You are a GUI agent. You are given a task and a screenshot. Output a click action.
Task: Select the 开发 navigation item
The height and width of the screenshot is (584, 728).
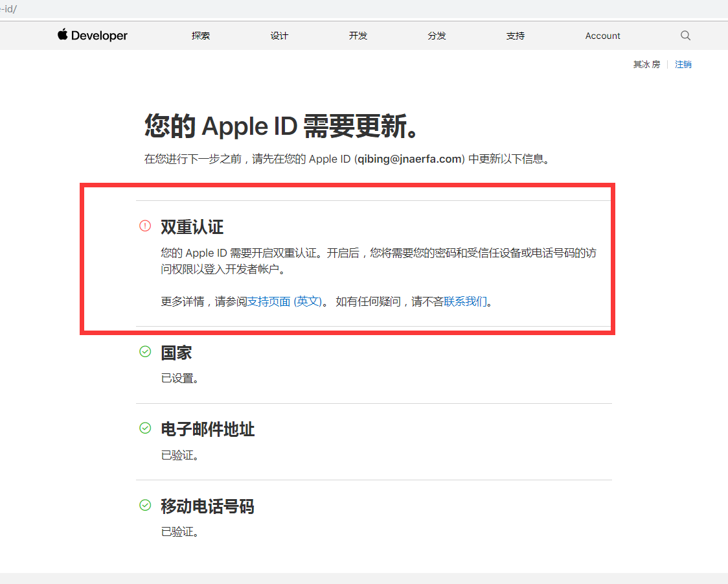click(358, 36)
